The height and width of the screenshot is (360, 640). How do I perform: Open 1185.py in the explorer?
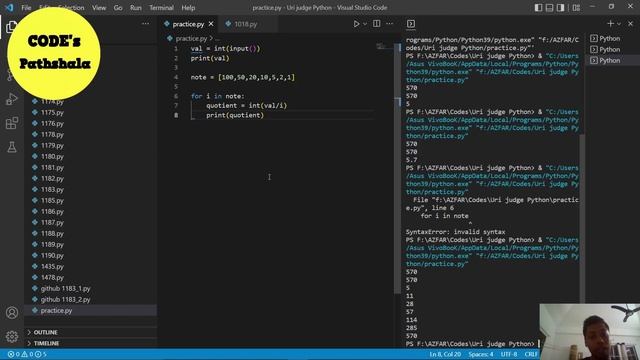click(x=52, y=200)
